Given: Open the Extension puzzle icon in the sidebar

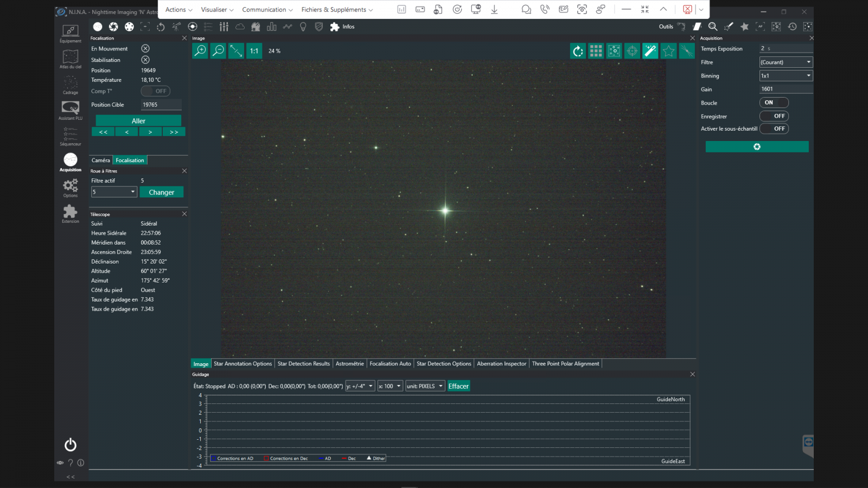Looking at the screenshot, I should 71,214.
